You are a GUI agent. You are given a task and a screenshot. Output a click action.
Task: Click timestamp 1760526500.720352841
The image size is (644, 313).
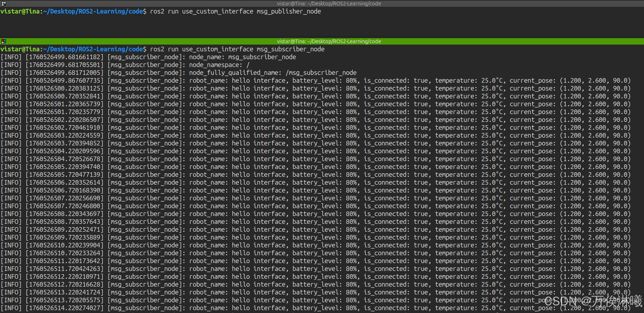64,96
